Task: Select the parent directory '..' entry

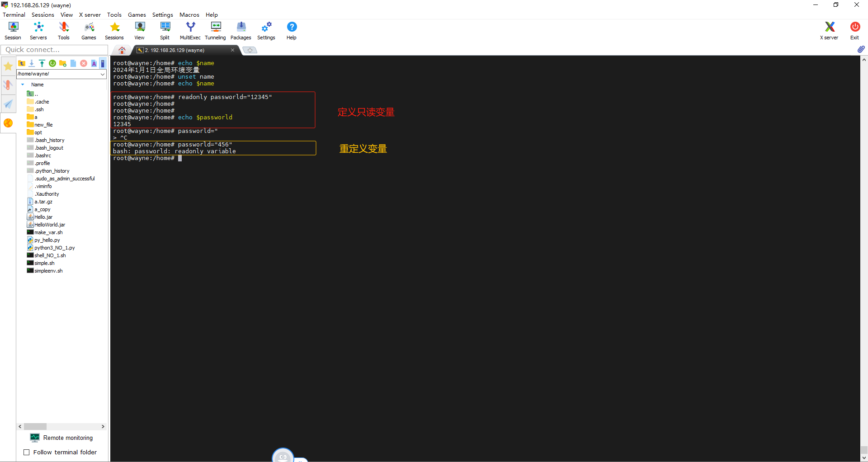Action: click(33, 94)
